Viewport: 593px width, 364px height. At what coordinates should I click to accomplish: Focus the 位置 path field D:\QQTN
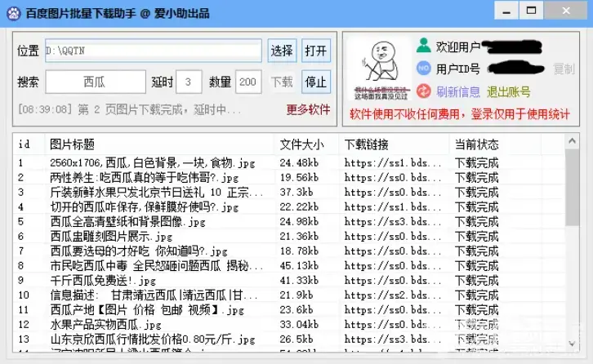154,51
